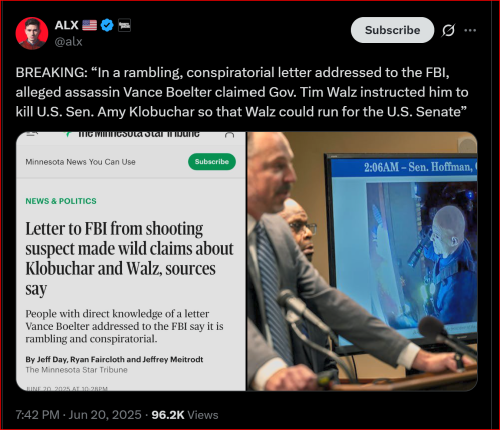Click the blue verified checkmark badge

coord(107,25)
